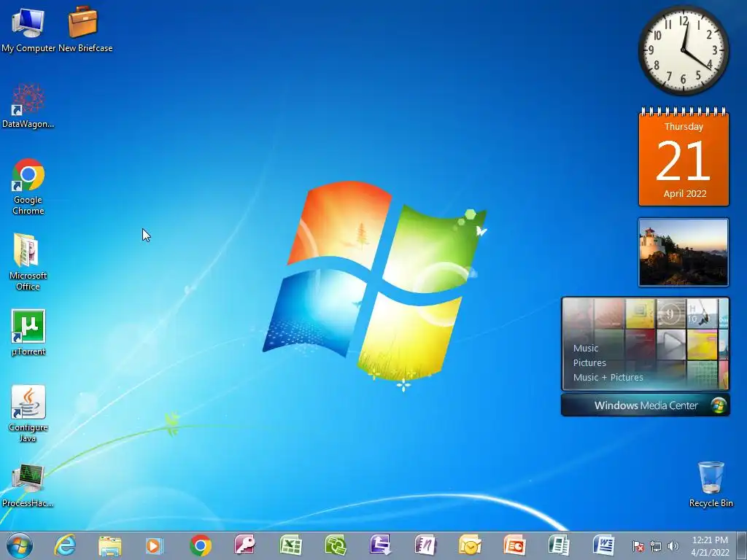Click the lighthouse slideshow gadget picture
Screen dimensions: 747x560
[684, 252]
